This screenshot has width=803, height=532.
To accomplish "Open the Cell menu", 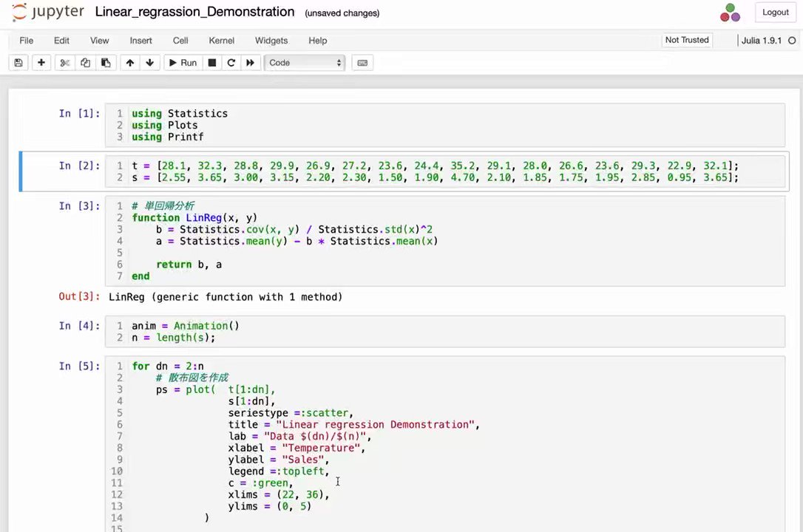I will pos(180,41).
